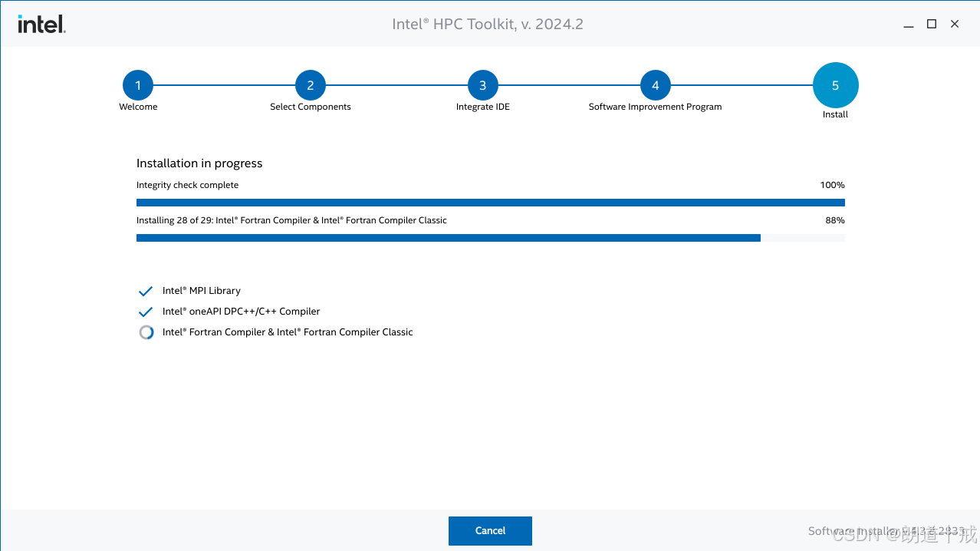Click the Intel HPC Toolkit title
Image resolution: width=980 pixels, height=551 pixels.
click(488, 24)
